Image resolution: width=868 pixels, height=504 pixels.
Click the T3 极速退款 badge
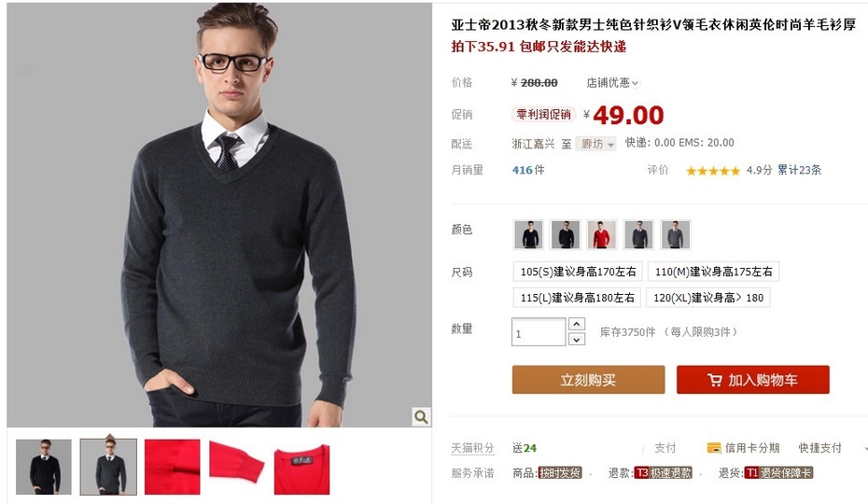(x=664, y=473)
